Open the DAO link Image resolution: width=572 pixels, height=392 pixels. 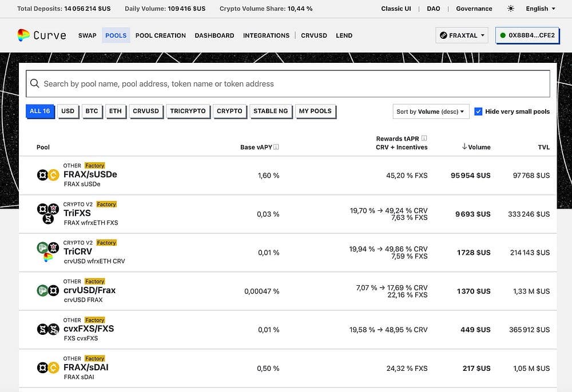(x=434, y=9)
